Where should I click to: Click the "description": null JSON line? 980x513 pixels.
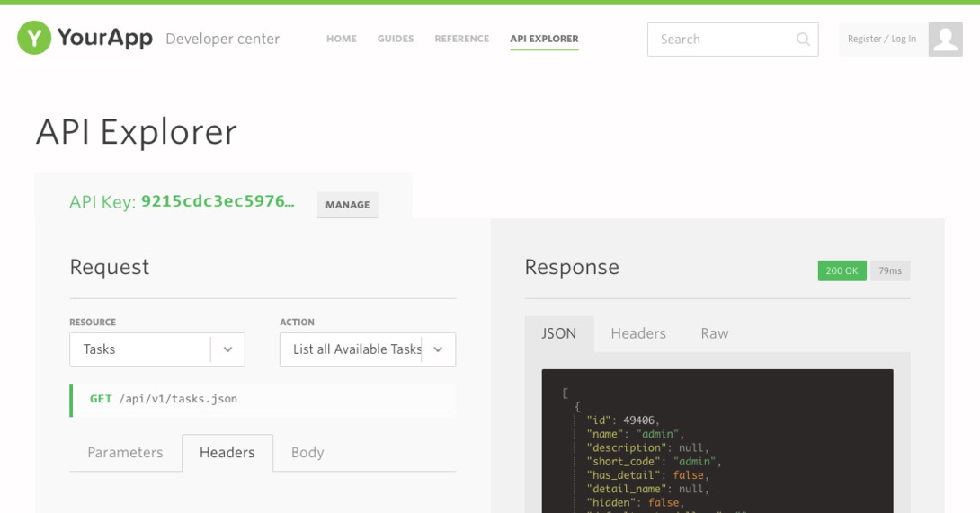pos(647,447)
